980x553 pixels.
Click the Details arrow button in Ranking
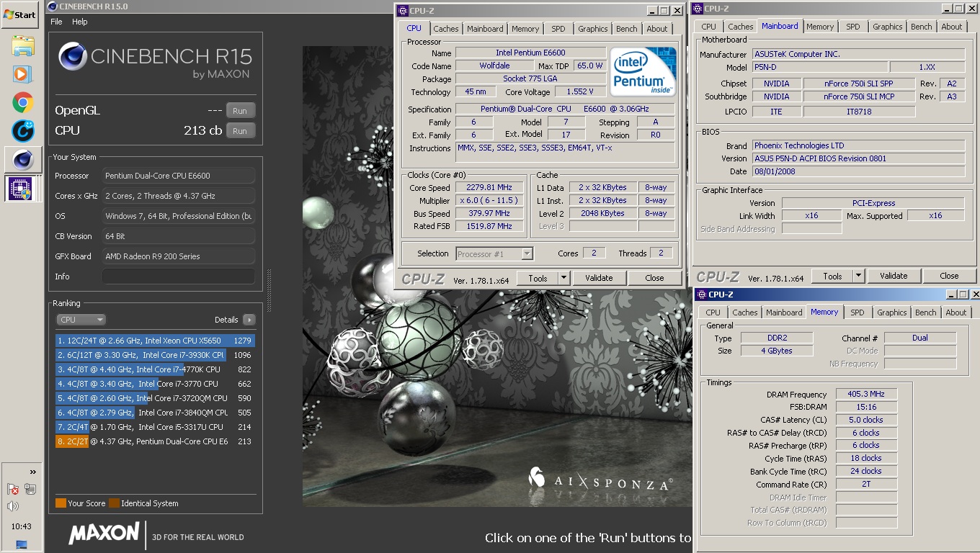[x=249, y=320]
